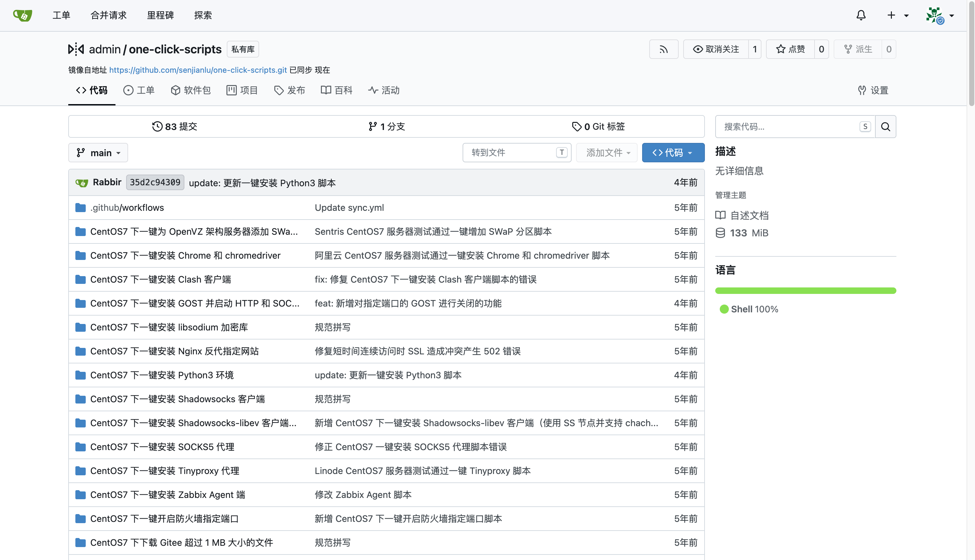Screen dimensions: 975x560
Task: Click the Rabbir commit author avatar
Action: coord(82,183)
